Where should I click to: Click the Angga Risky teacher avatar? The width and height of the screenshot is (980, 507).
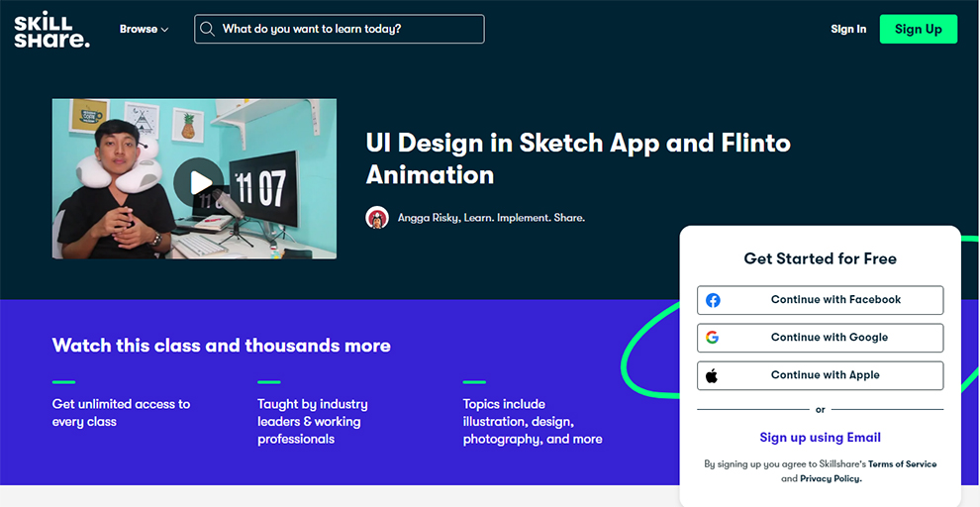(377, 218)
